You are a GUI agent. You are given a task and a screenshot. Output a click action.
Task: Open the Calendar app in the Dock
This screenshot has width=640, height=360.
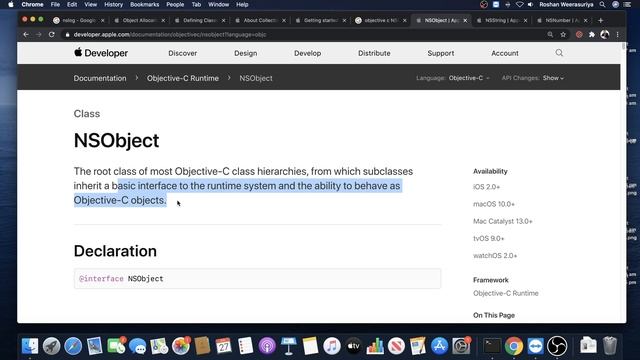coord(224,346)
